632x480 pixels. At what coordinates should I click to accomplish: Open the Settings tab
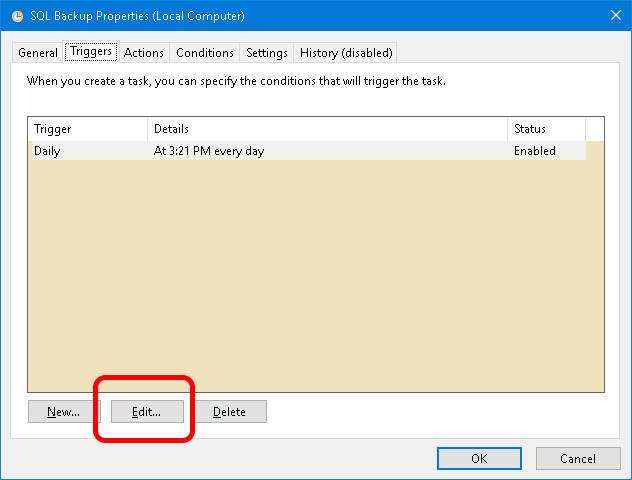click(x=267, y=53)
